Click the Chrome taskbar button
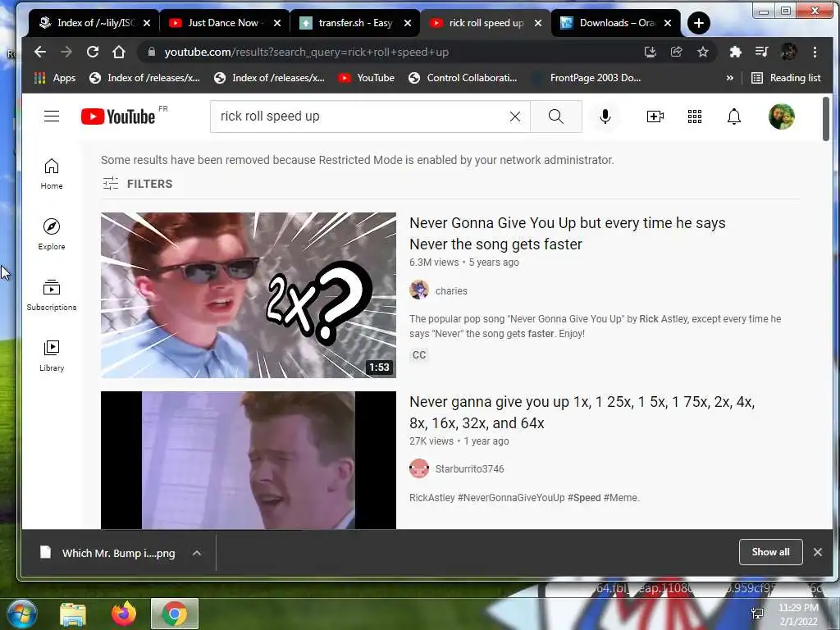The image size is (840, 630). pyautogui.click(x=174, y=614)
